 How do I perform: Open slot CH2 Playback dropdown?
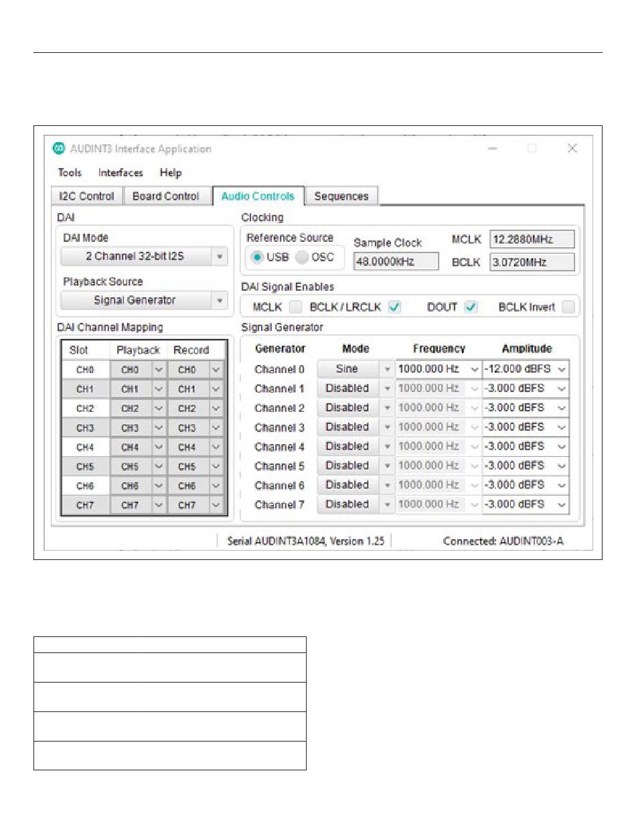pyautogui.click(x=158, y=409)
